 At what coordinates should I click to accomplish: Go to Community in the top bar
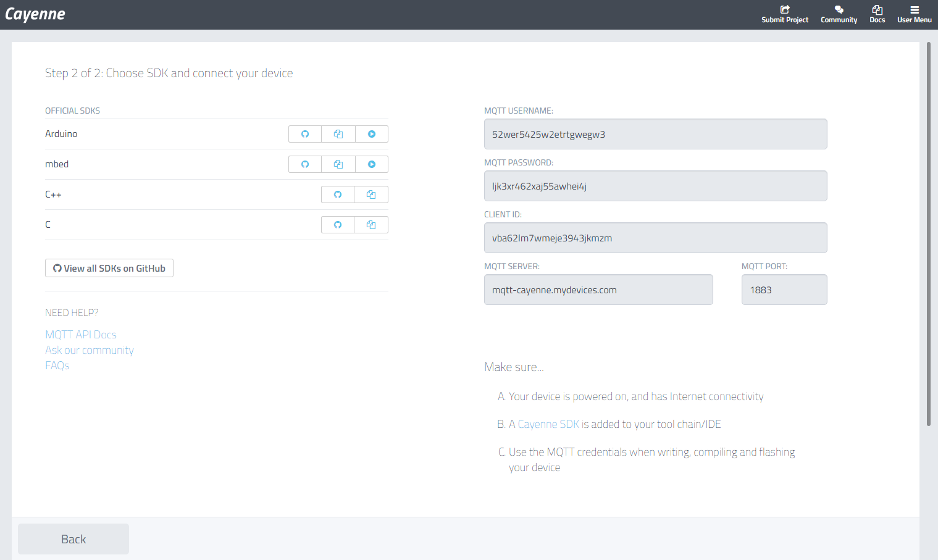[839, 14]
